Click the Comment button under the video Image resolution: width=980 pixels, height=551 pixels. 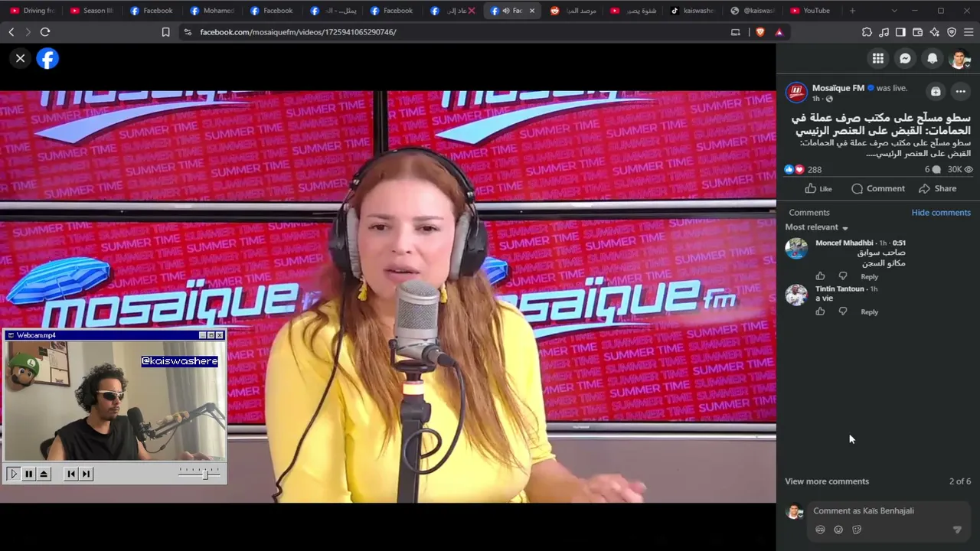tap(878, 188)
